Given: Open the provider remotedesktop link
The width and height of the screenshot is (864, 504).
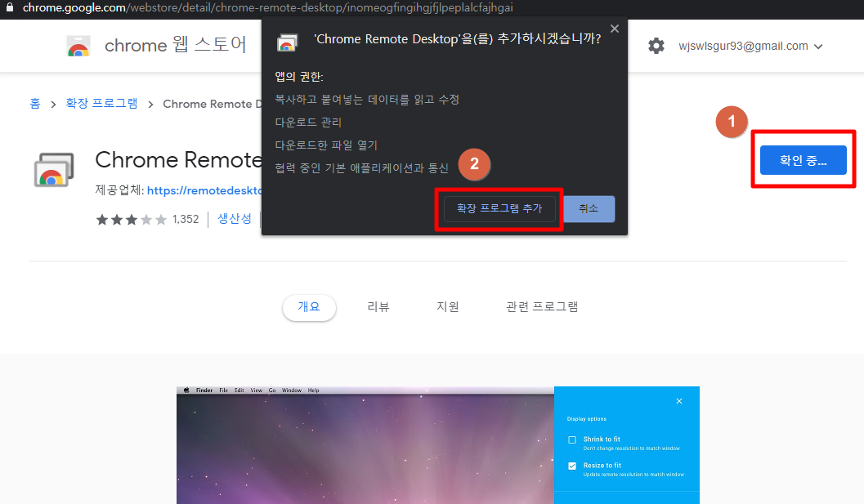Looking at the screenshot, I should pos(204,190).
